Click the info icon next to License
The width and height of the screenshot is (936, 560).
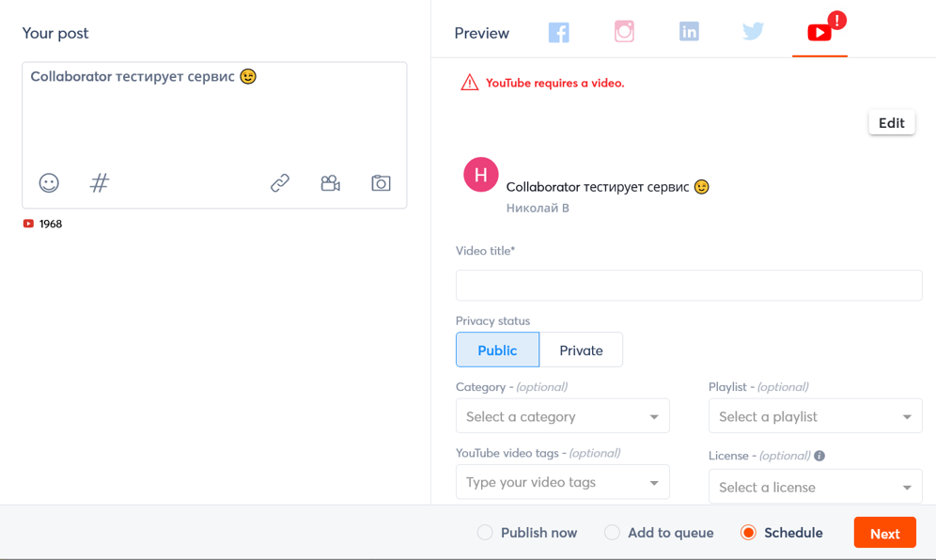click(819, 456)
